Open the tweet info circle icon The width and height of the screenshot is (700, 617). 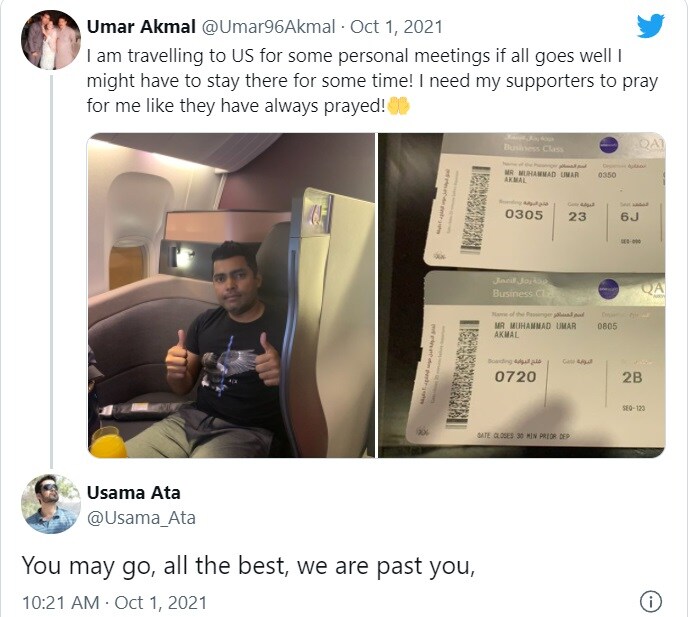651,601
